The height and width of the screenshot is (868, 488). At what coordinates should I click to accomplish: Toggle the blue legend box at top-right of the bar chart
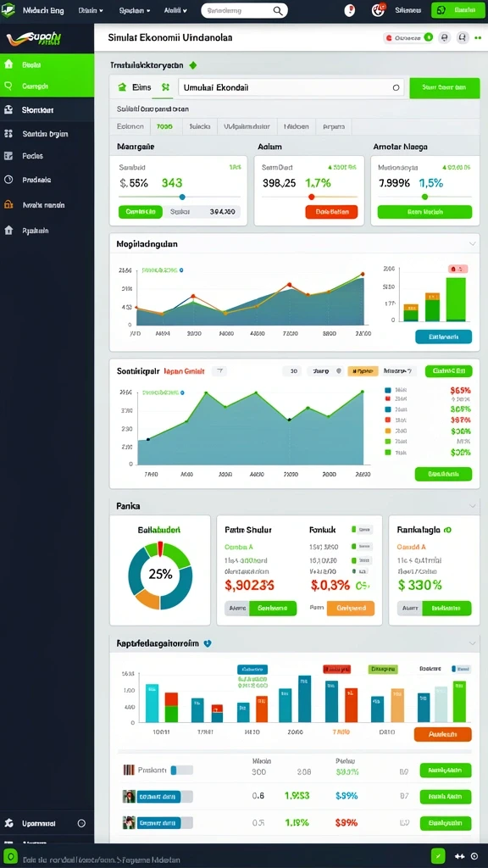point(462,669)
